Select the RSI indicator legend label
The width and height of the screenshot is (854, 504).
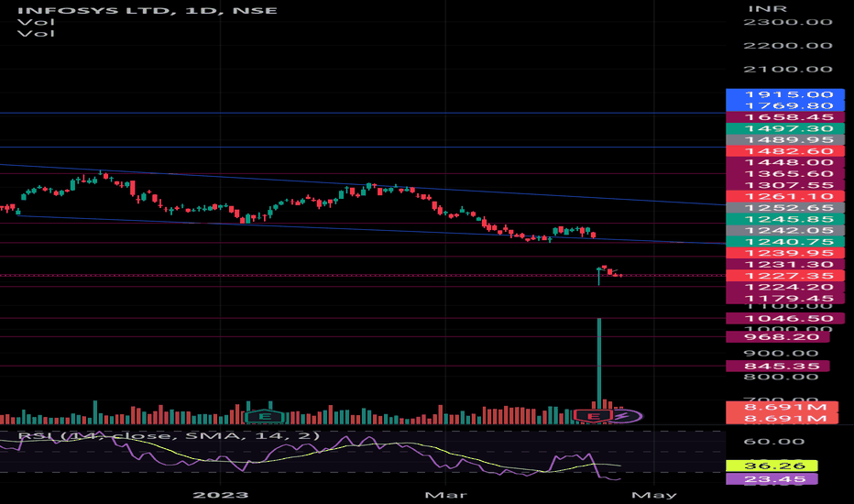170,436
